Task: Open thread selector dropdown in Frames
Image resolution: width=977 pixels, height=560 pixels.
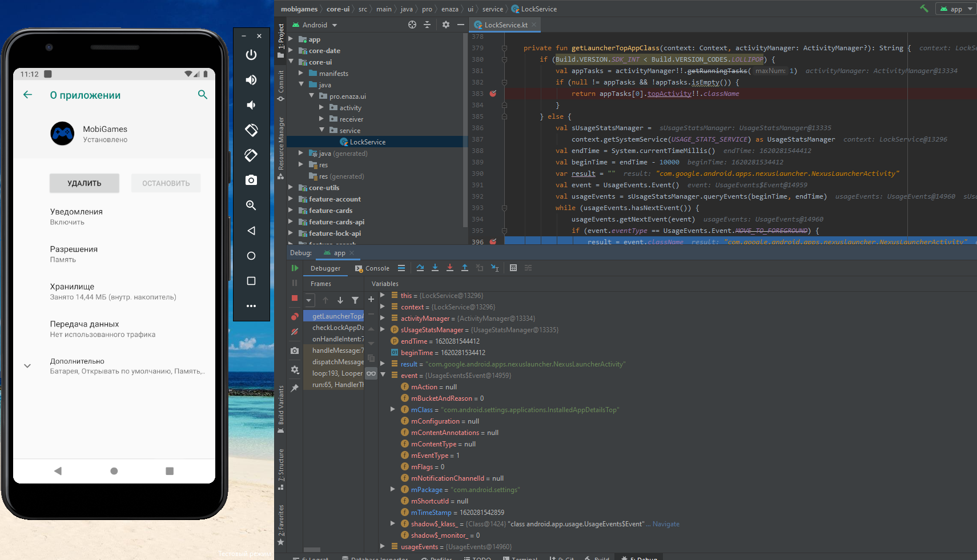Action: point(309,300)
